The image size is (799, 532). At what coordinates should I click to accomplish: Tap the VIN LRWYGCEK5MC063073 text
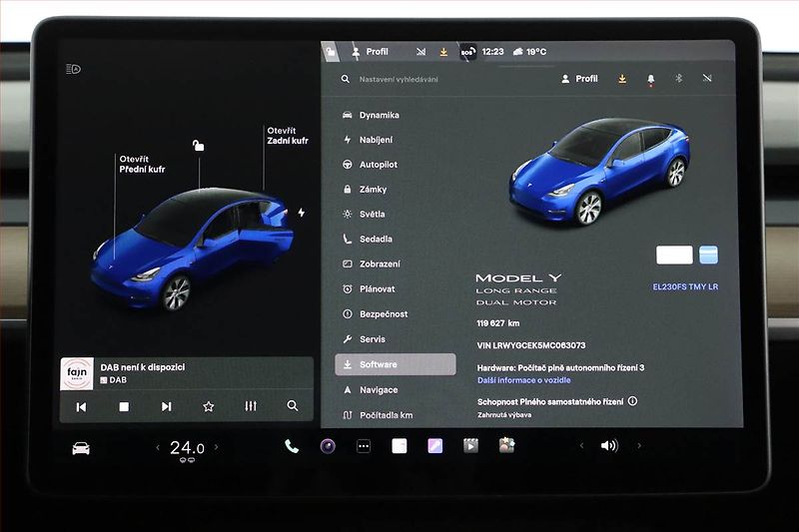coord(531,345)
